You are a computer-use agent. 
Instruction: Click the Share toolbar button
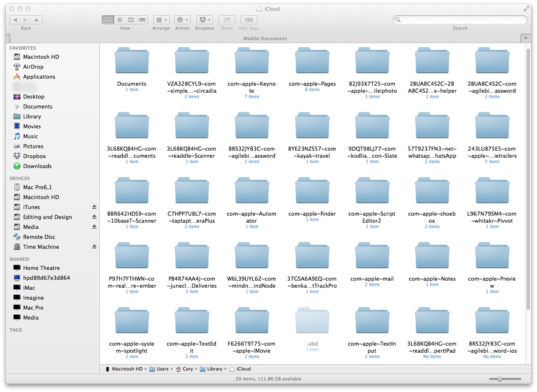pos(227,20)
